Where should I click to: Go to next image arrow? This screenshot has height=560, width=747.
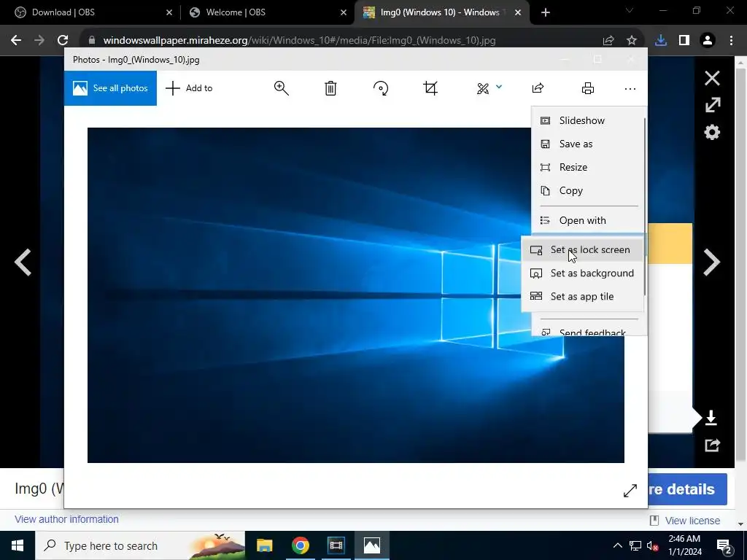(x=712, y=262)
